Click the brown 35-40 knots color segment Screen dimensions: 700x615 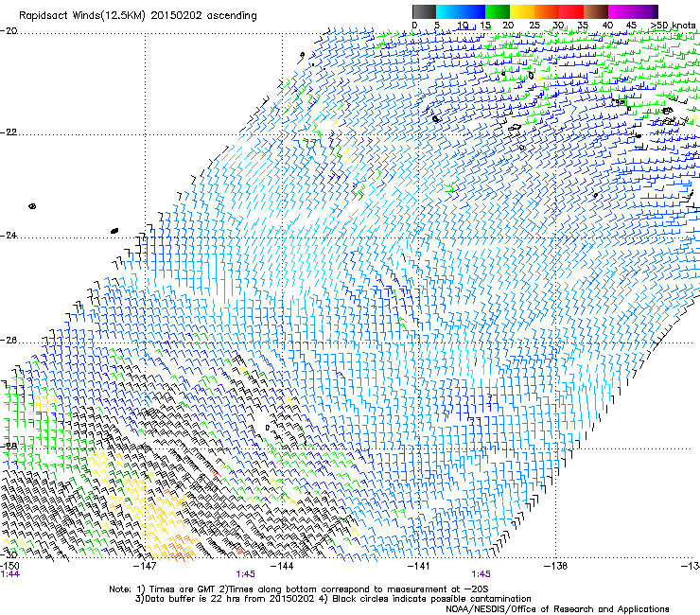596,11
